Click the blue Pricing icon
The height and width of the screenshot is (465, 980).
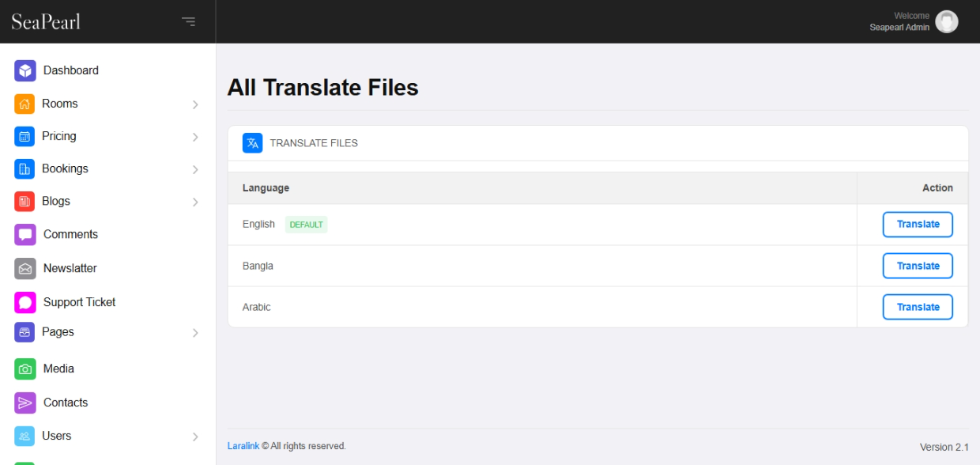tap(24, 137)
